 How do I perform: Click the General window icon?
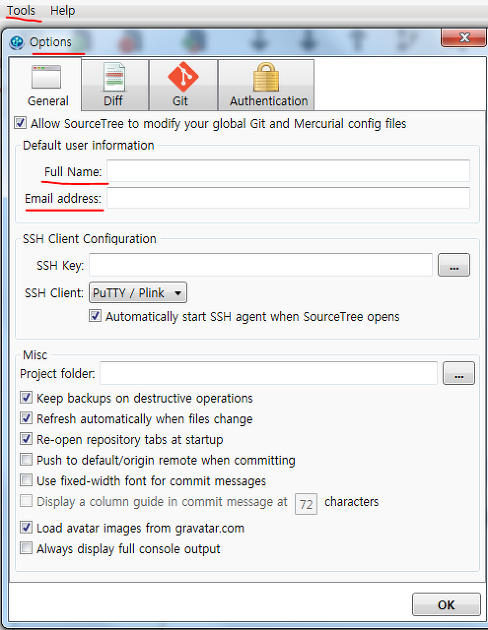tap(46, 77)
